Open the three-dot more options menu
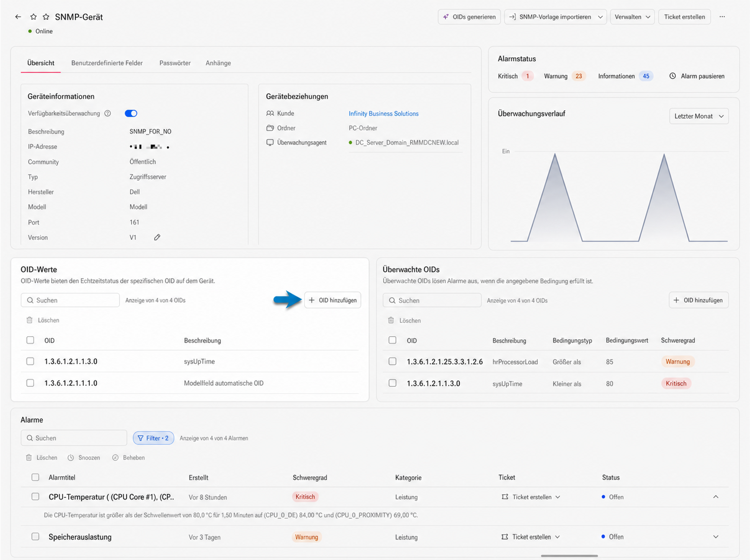Viewport: 750px width, 560px height. click(x=722, y=16)
